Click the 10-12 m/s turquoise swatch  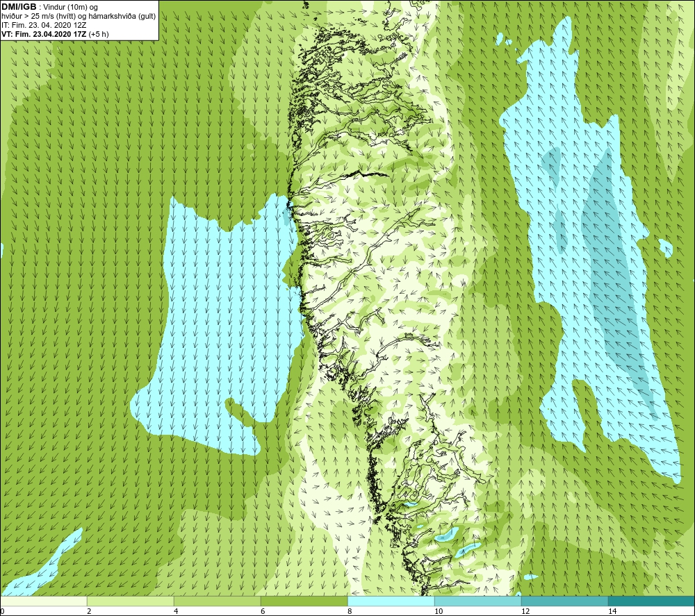(x=478, y=601)
